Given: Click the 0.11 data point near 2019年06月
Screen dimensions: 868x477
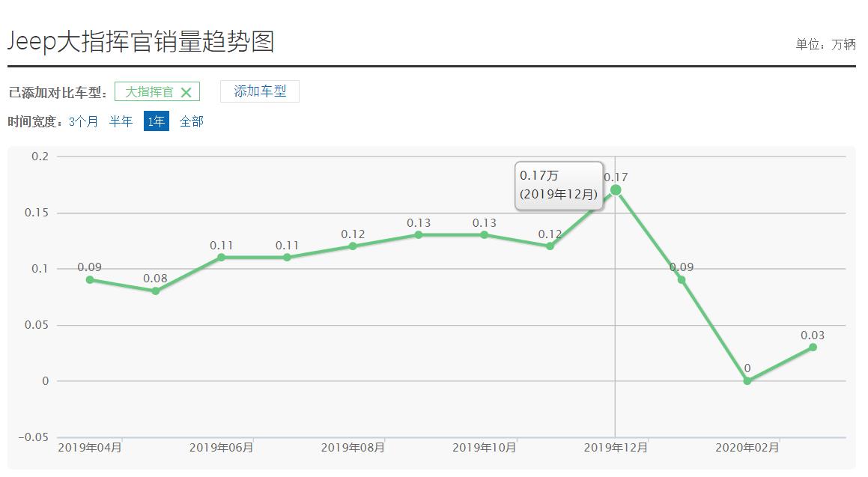Looking at the screenshot, I should [222, 257].
